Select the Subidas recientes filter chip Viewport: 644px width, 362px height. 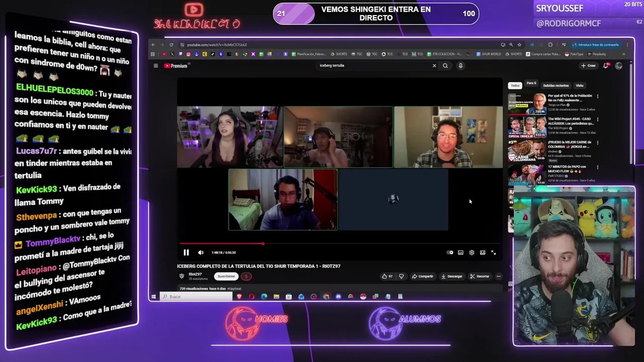pos(556,85)
